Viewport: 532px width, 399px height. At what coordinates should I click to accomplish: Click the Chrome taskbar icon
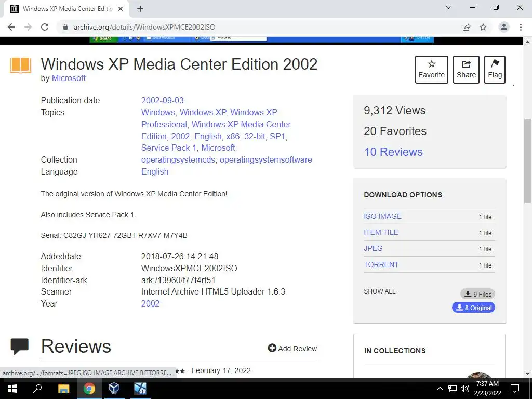(x=89, y=389)
